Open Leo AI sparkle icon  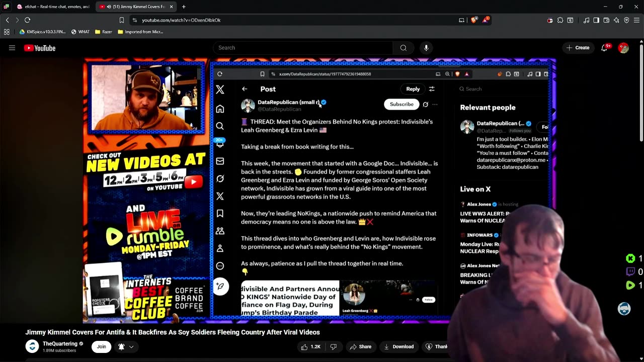pos(616,20)
